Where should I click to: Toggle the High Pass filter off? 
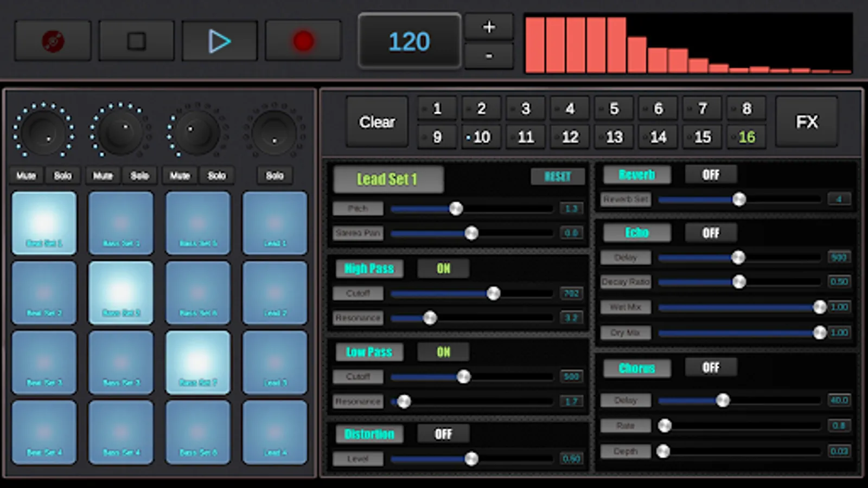pos(443,268)
